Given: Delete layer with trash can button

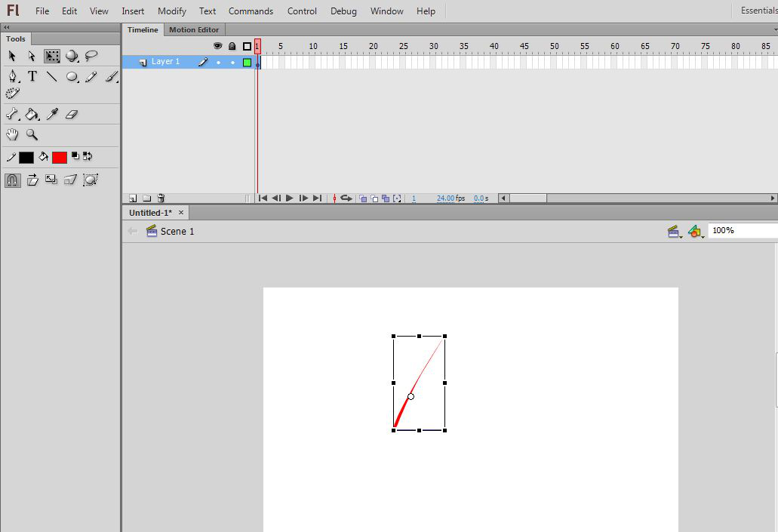Looking at the screenshot, I should pos(161,198).
